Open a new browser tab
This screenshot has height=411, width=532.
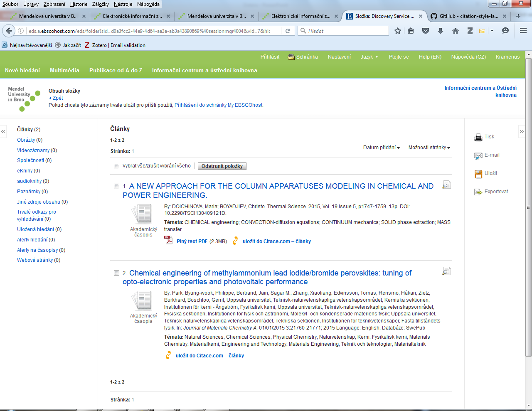518,16
